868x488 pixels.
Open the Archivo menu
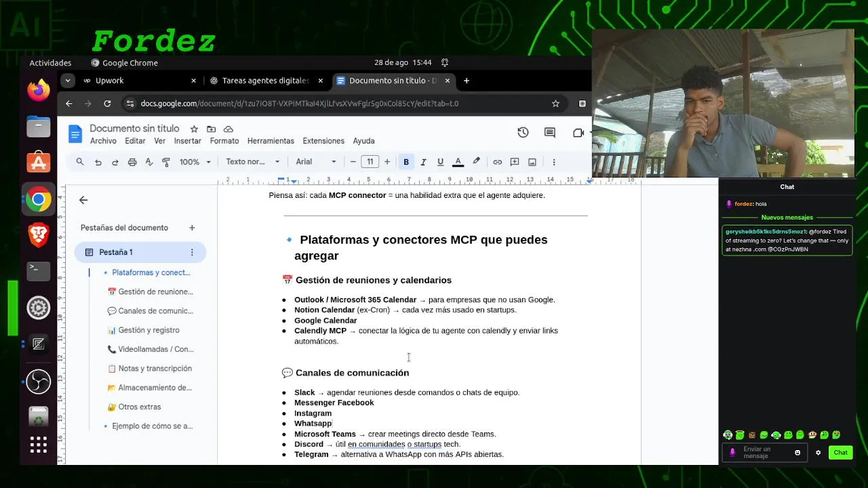coord(103,141)
